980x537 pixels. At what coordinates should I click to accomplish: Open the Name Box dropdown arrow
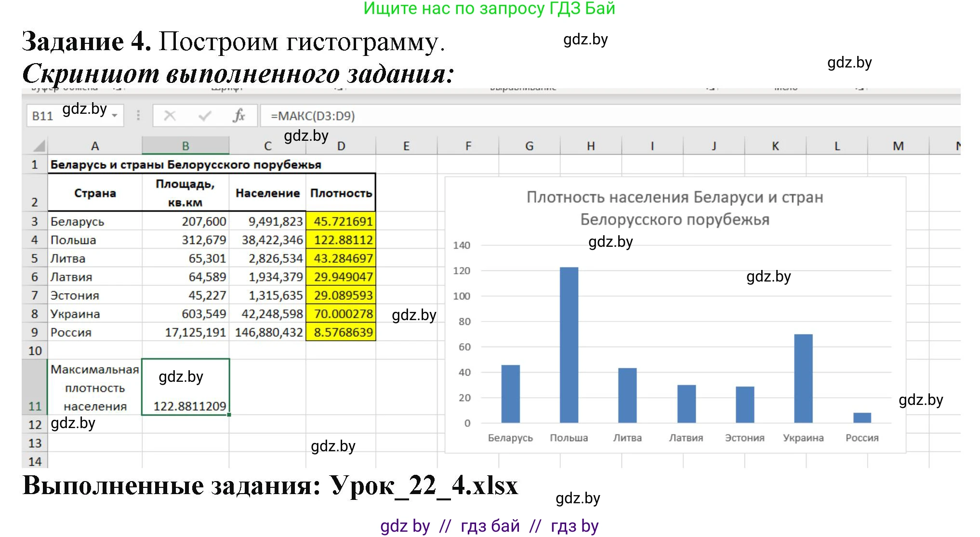point(115,116)
